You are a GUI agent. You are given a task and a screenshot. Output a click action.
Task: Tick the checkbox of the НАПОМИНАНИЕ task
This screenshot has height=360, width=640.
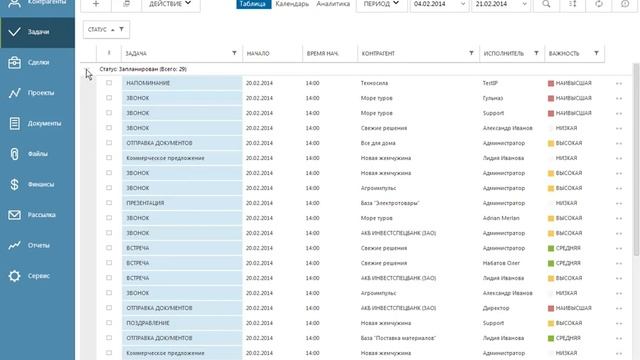(109, 83)
